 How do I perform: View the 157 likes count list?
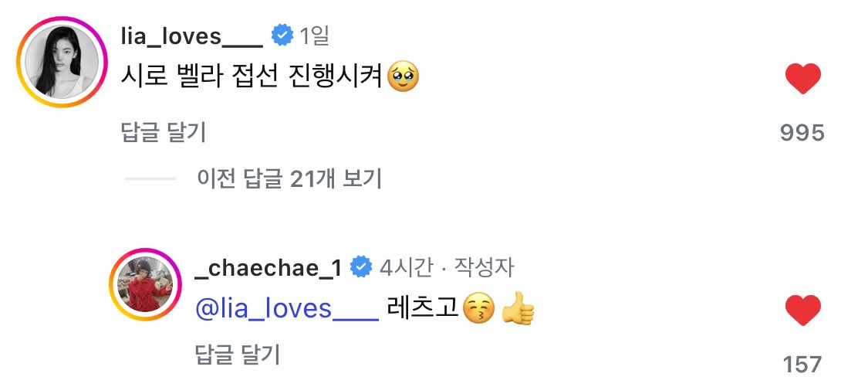pos(802,363)
